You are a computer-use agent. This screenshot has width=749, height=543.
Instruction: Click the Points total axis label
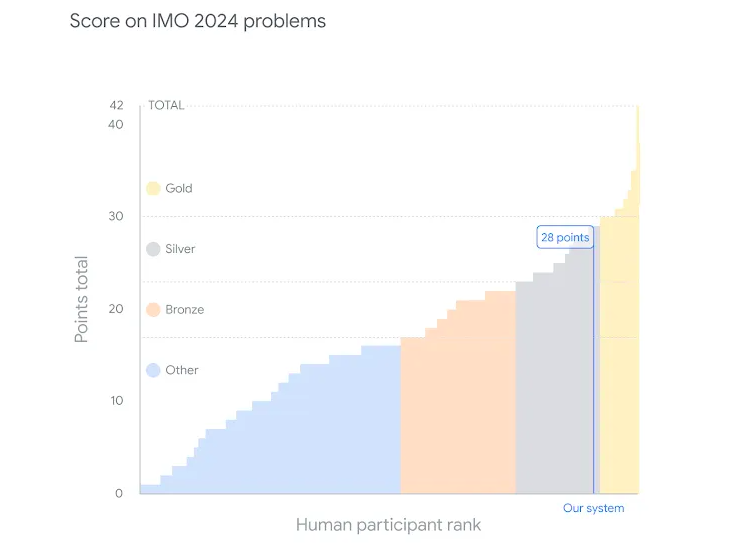81,299
